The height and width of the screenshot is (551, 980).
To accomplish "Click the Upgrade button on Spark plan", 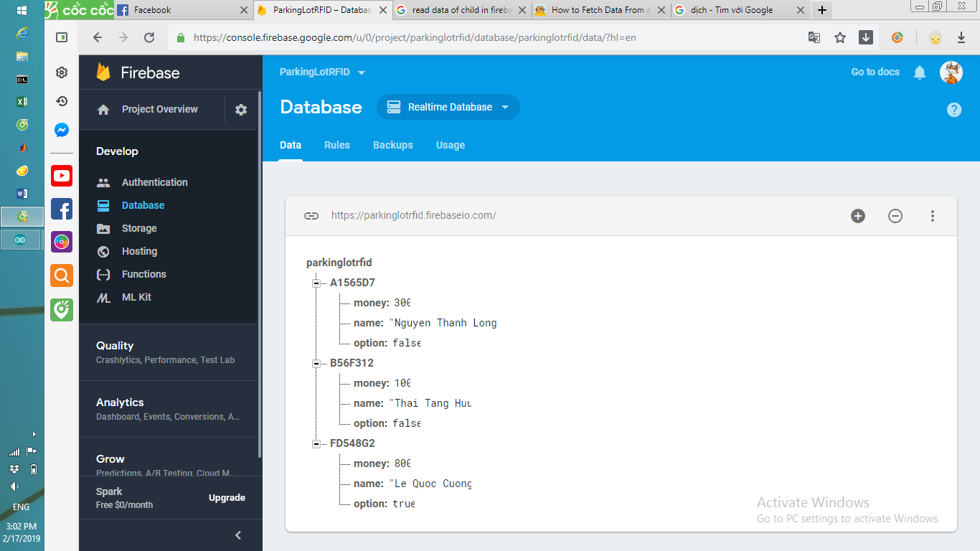I will coord(227,497).
